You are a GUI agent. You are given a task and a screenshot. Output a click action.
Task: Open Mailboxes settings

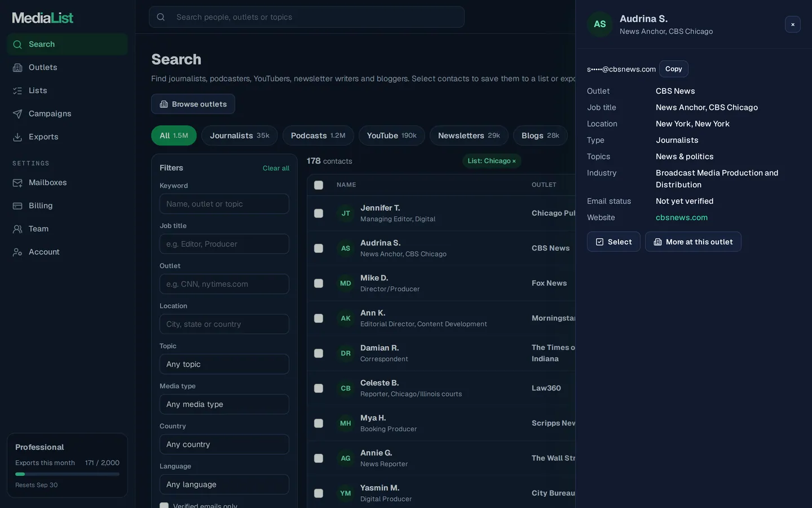click(x=67, y=182)
